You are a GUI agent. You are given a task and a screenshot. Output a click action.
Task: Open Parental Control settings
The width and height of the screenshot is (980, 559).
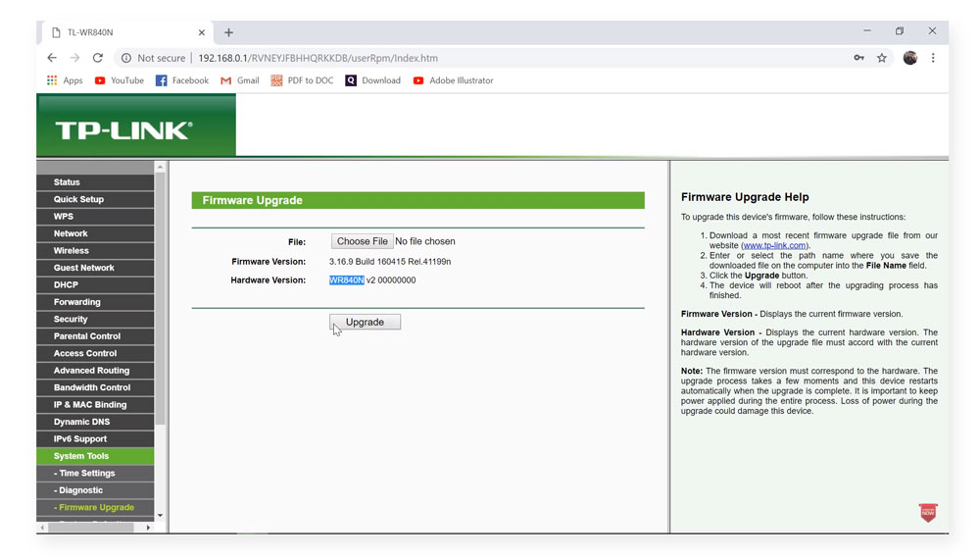[95, 336]
